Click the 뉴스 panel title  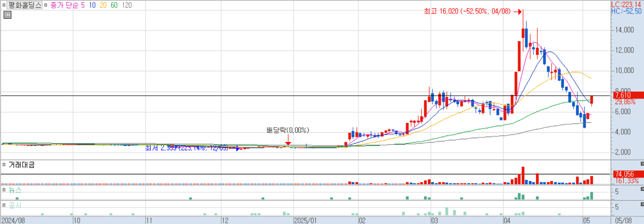(x=15, y=190)
